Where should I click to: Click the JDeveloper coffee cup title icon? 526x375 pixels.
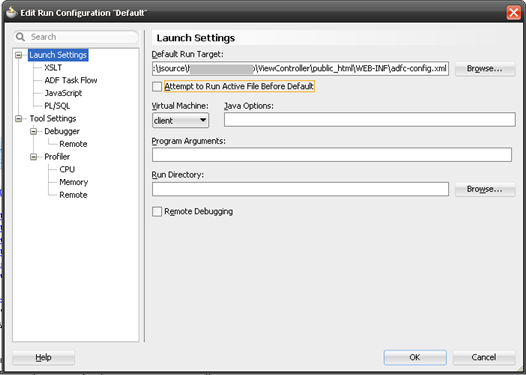pos(11,12)
